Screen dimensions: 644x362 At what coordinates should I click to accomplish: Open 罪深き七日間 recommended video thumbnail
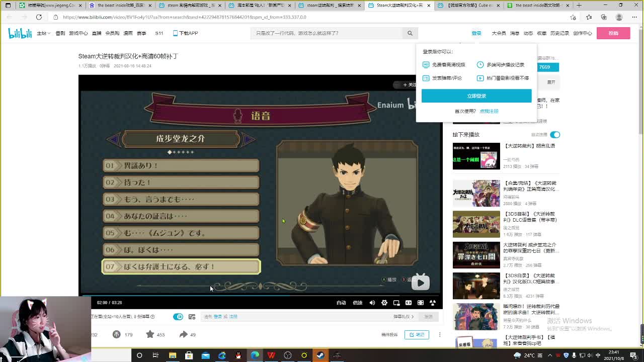click(x=476, y=255)
